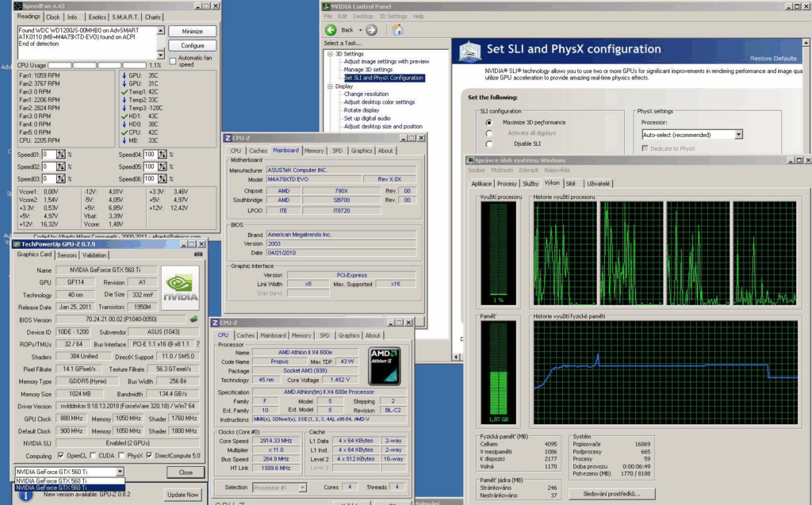The width and height of the screenshot is (812, 505).
Task: Click the AMD Athlon II badge in CPU-Z
Action: [385, 366]
